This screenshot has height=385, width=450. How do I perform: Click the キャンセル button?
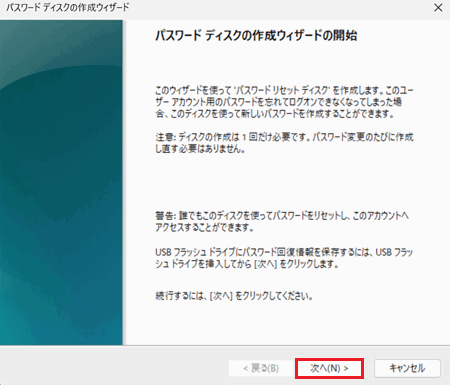[407, 368]
